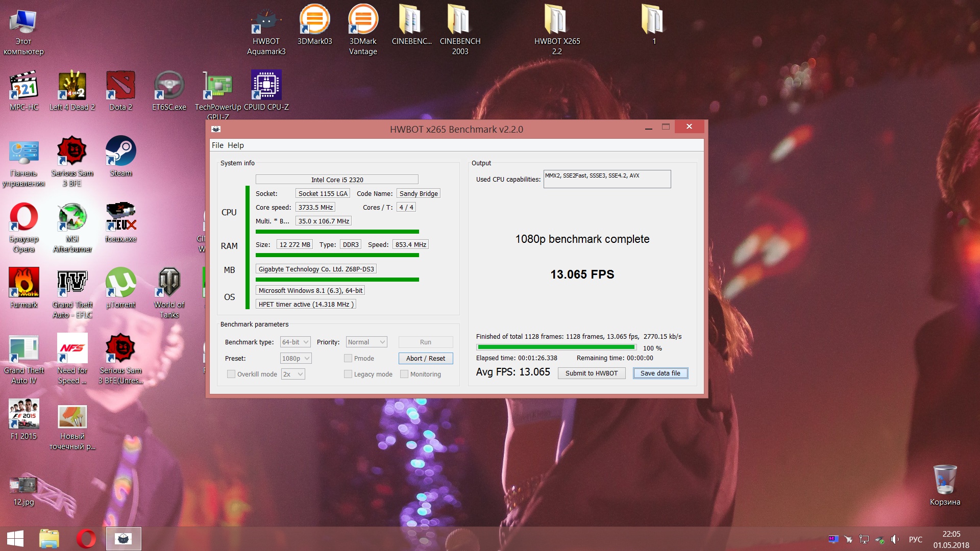
Task: Click the Socket 1155 LGA value
Action: tap(323, 193)
